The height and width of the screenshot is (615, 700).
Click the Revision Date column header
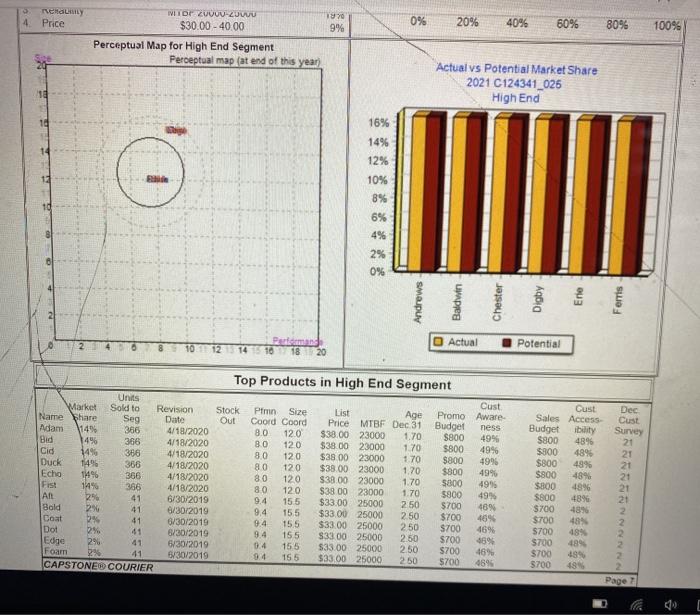175,414
